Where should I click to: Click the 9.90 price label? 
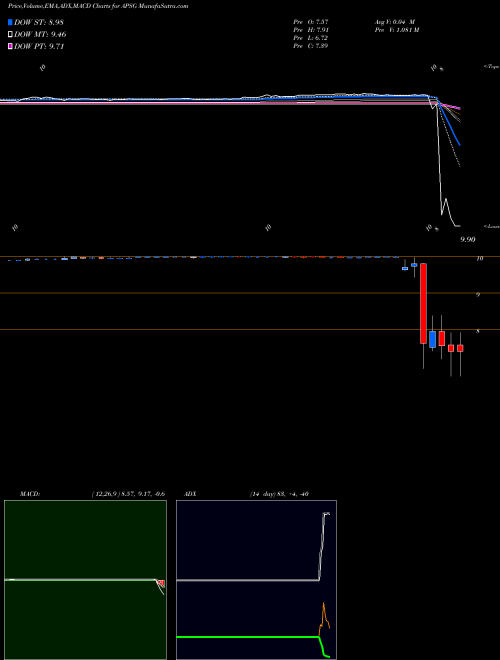point(468,240)
